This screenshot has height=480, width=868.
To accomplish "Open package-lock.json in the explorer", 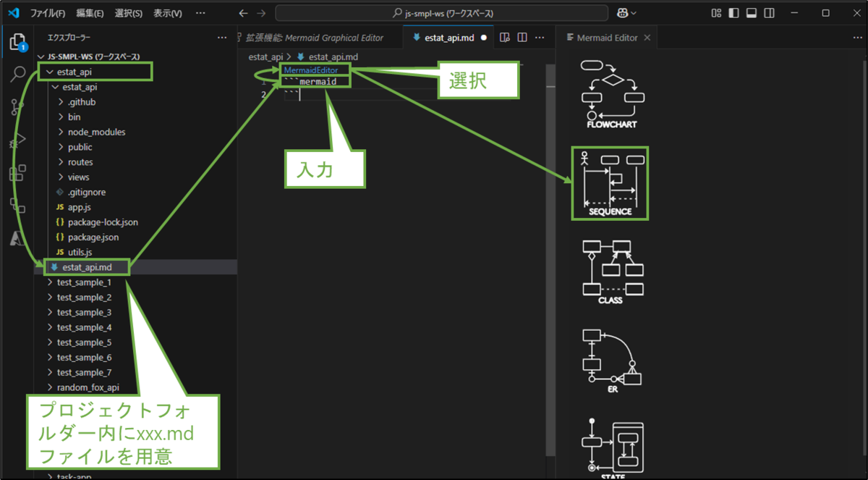I will click(103, 222).
